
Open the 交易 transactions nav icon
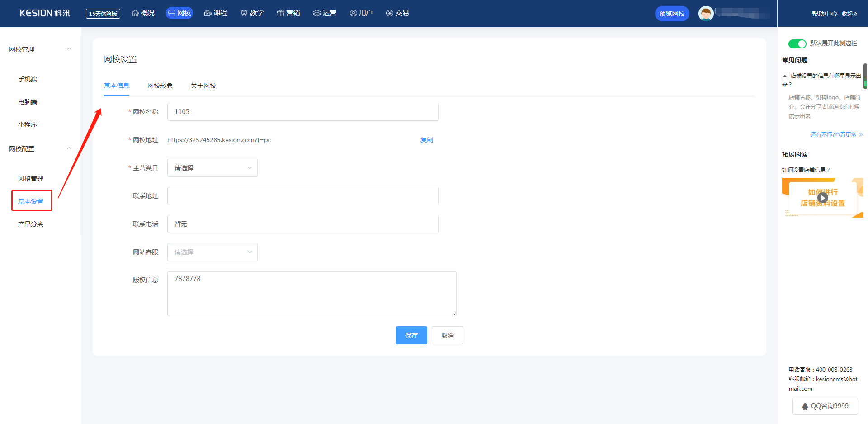[x=390, y=13]
